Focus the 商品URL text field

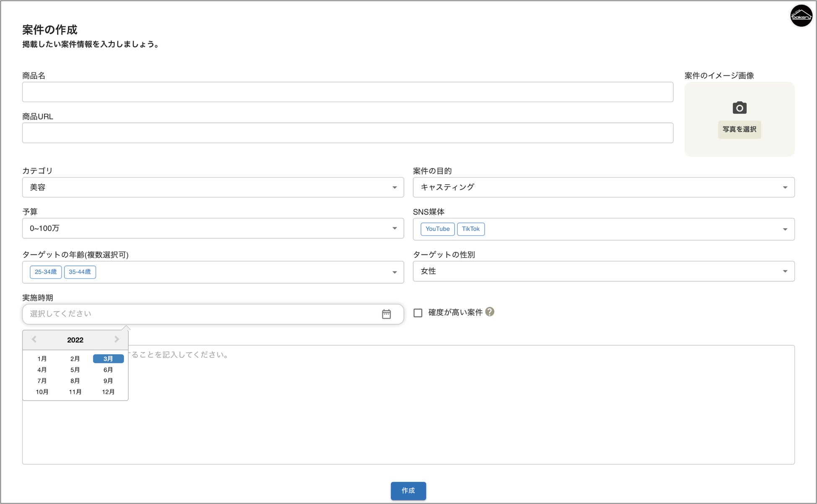coord(347,133)
